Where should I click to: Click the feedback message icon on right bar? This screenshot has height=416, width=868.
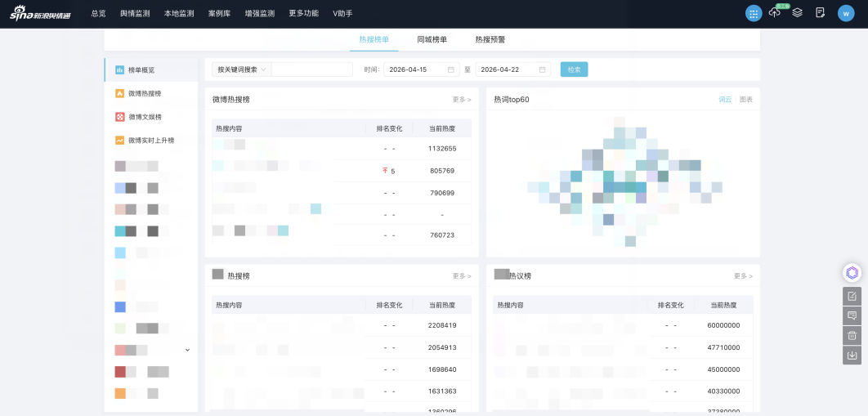(x=852, y=315)
